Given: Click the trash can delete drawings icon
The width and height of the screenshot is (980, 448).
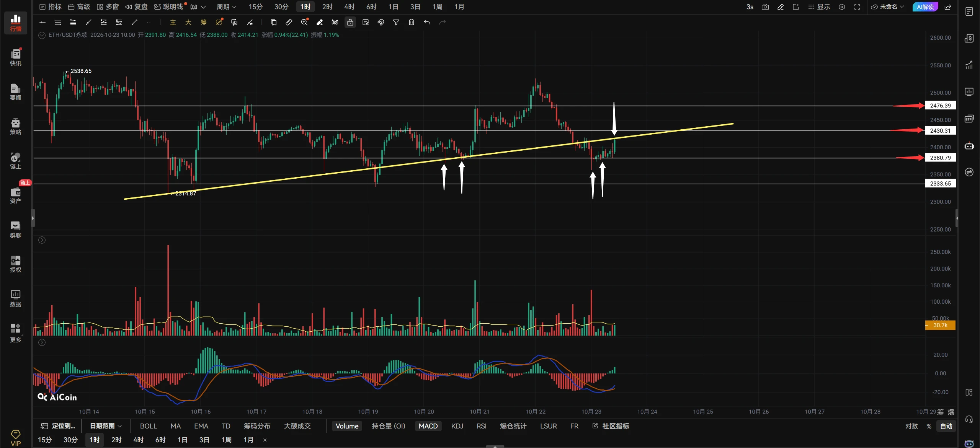Looking at the screenshot, I should [x=412, y=23].
